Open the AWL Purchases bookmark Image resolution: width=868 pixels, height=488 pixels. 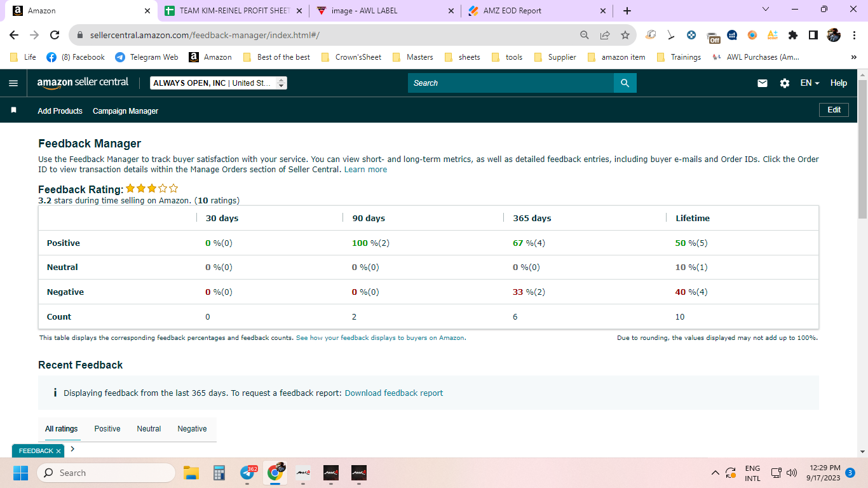[756, 57]
